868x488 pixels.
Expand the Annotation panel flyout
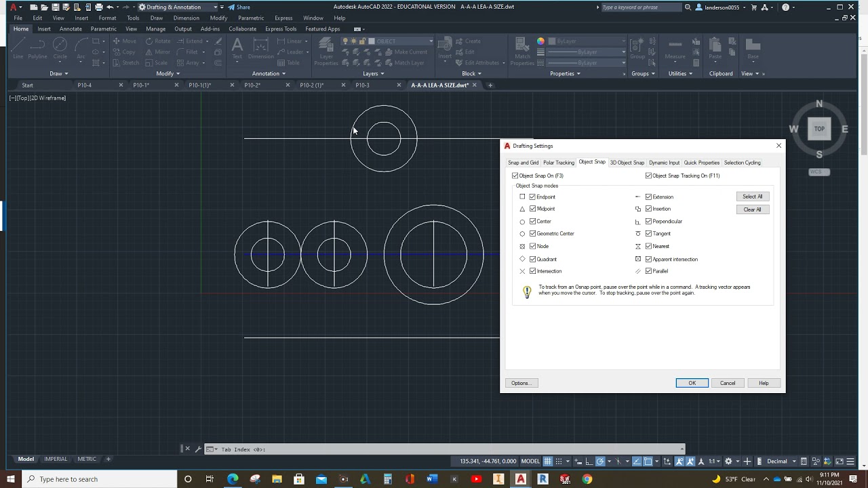coord(269,73)
